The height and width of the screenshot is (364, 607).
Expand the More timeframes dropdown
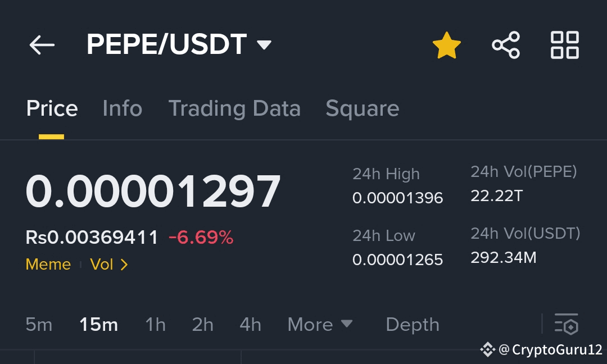[x=320, y=324]
